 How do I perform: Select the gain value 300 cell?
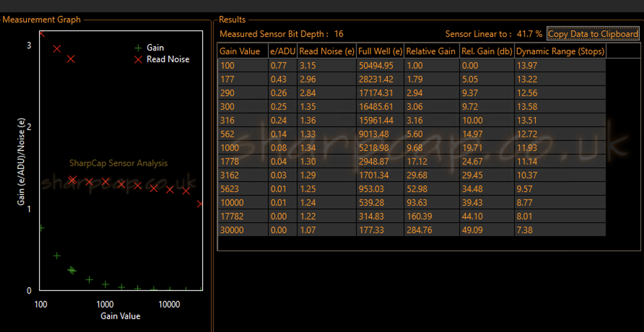point(243,106)
